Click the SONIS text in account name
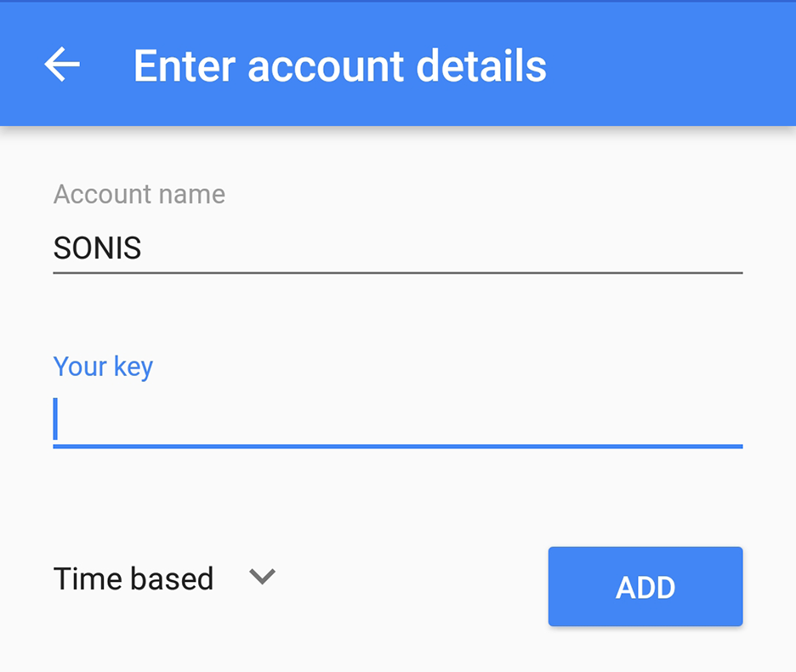This screenshot has width=796, height=672. click(x=97, y=248)
